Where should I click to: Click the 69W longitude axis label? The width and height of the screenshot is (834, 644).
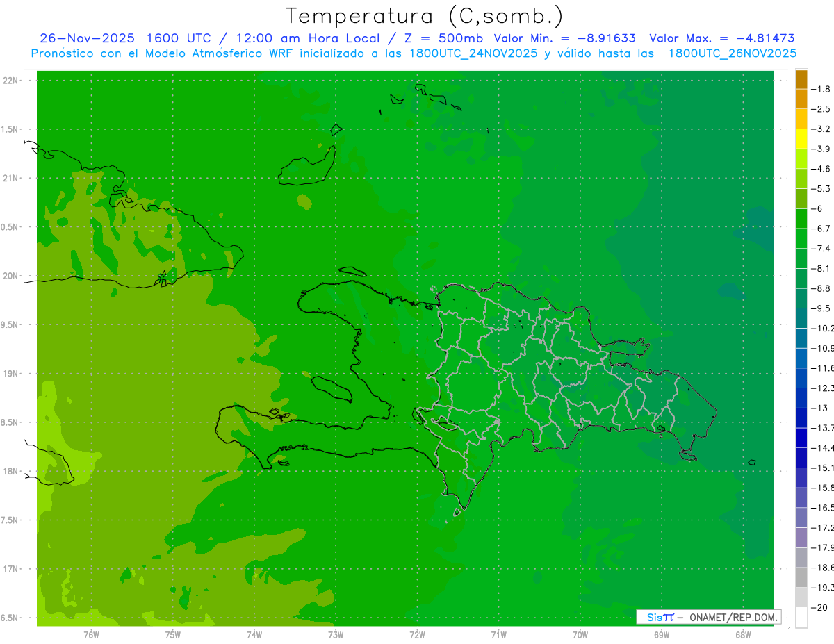coord(662,634)
